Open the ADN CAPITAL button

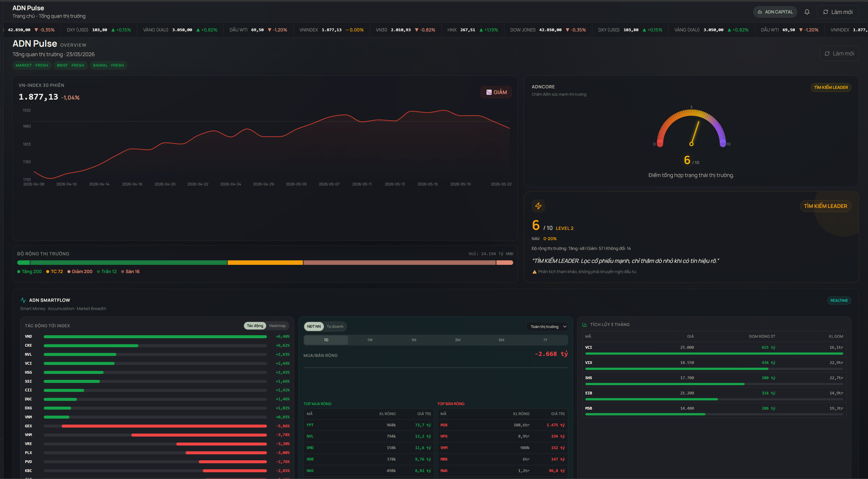point(775,12)
